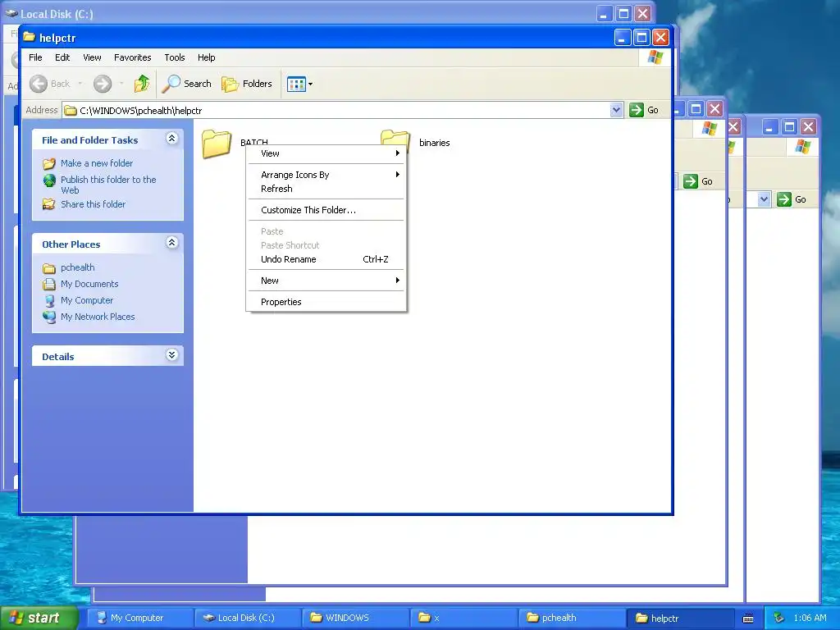Click the Back arrow icon in helpctr toolbar

point(39,84)
